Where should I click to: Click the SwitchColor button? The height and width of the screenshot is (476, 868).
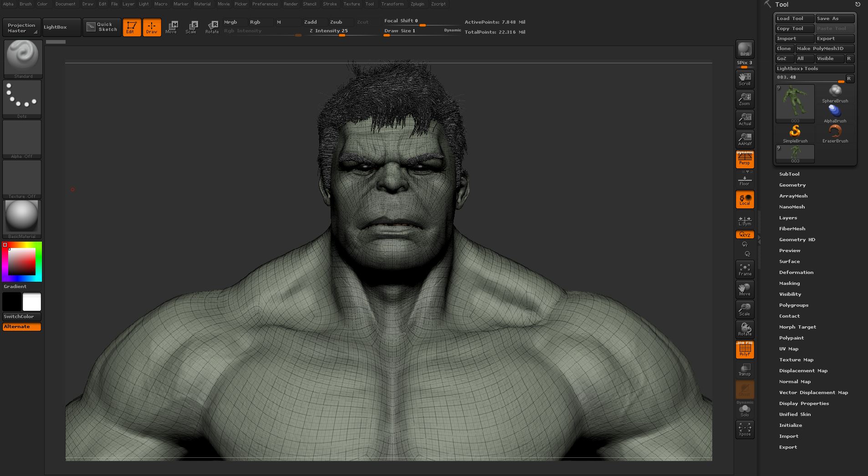click(21, 317)
